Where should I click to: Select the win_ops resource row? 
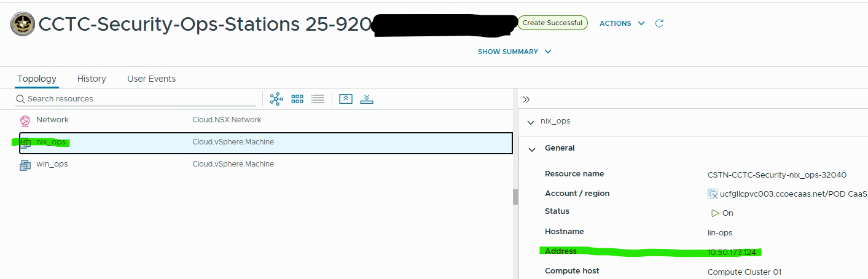pyautogui.click(x=265, y=165)
